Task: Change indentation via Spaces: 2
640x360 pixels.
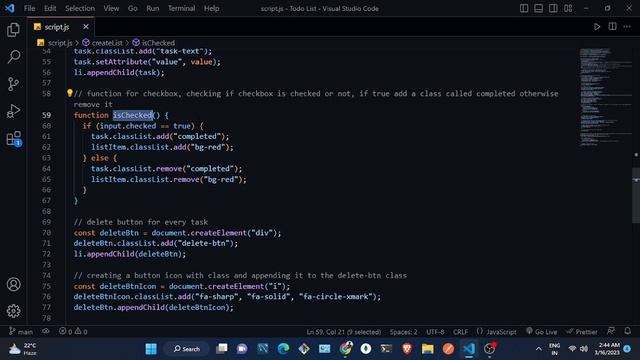Action: pyautogui.click(x=403, y=332)
